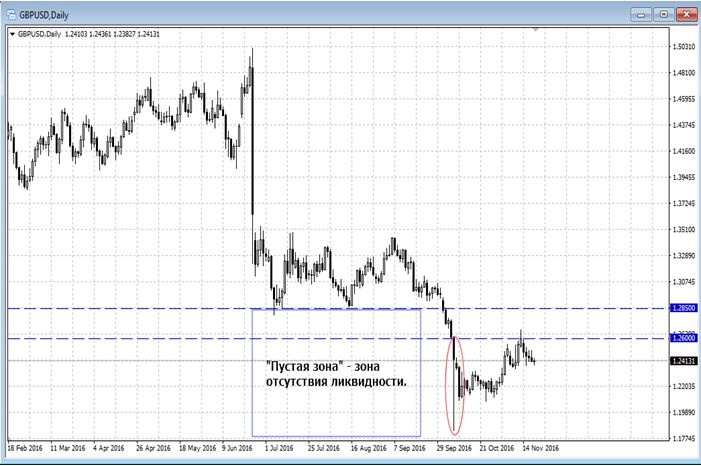Click the 1.26000 price tag on the axis
The width and height of the screenshot is (701, 466).
tap(682, 339)
